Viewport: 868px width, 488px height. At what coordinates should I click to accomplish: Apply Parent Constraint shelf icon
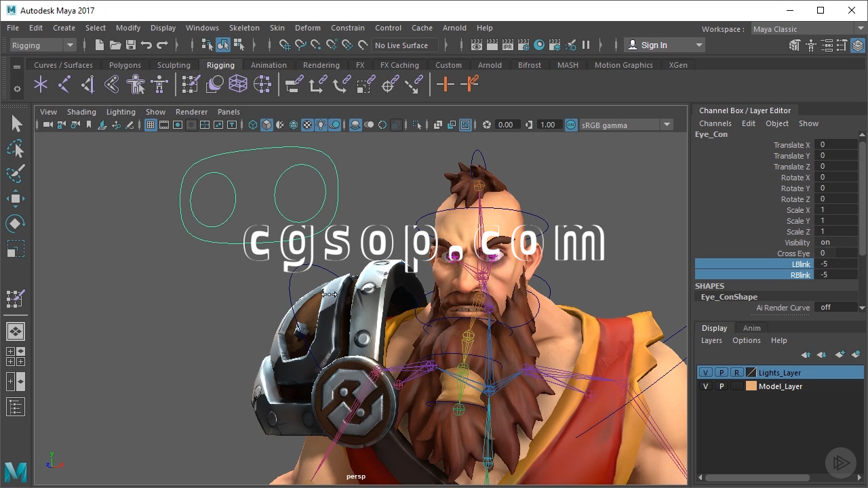294,84
